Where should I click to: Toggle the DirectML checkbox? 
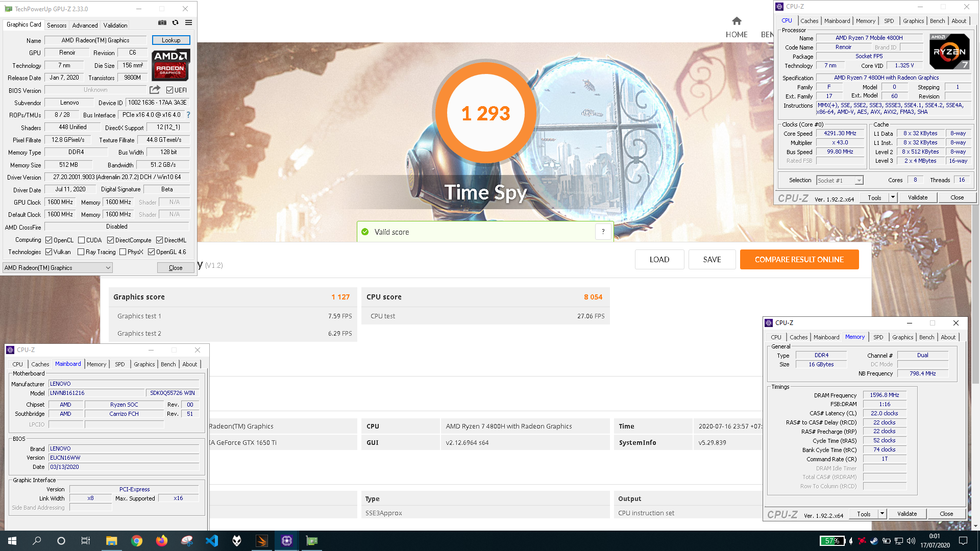(x=159, y=240)
